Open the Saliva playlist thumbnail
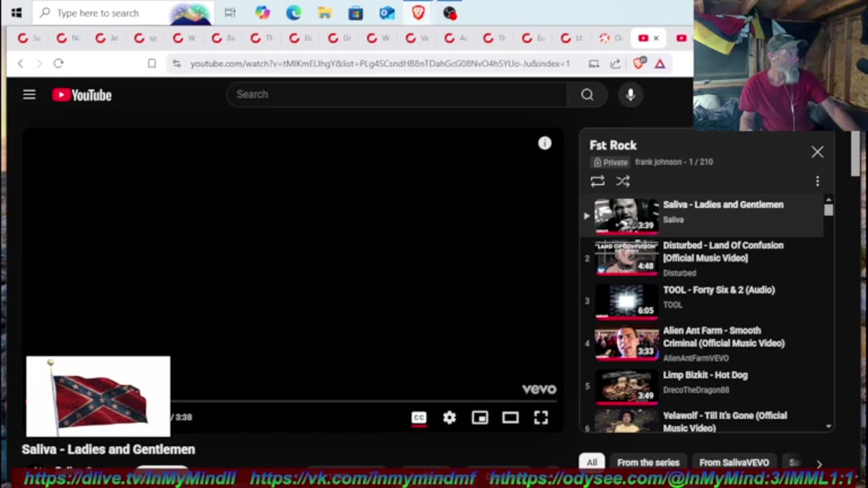868x488 pixels. [627, 216]
